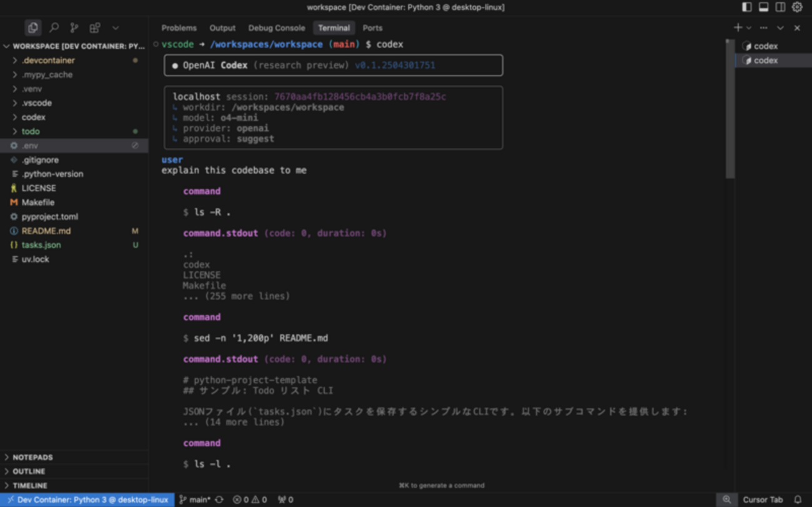
Task: Maximize panel size chevron
Action: pyautogui.click(x=780, y=28)
